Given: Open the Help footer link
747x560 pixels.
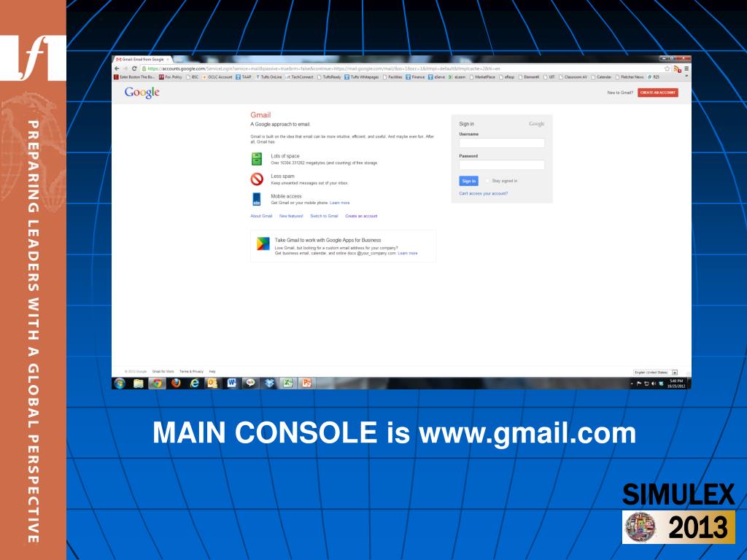Looking at the screenshot, I should [212, 371].
